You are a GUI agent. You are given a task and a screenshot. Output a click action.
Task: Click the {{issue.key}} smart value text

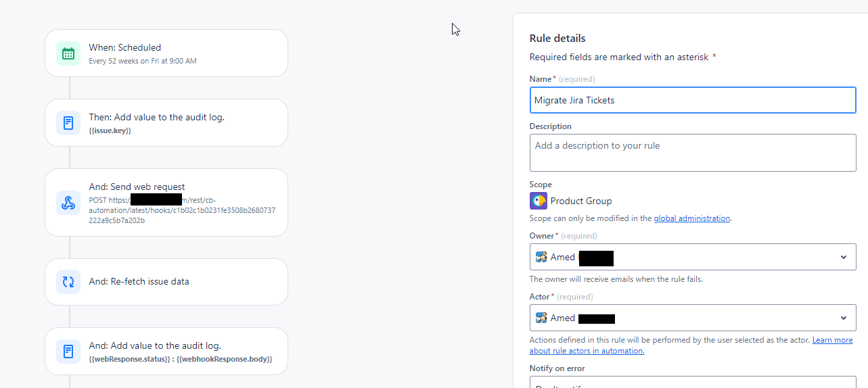pos(110,130)
